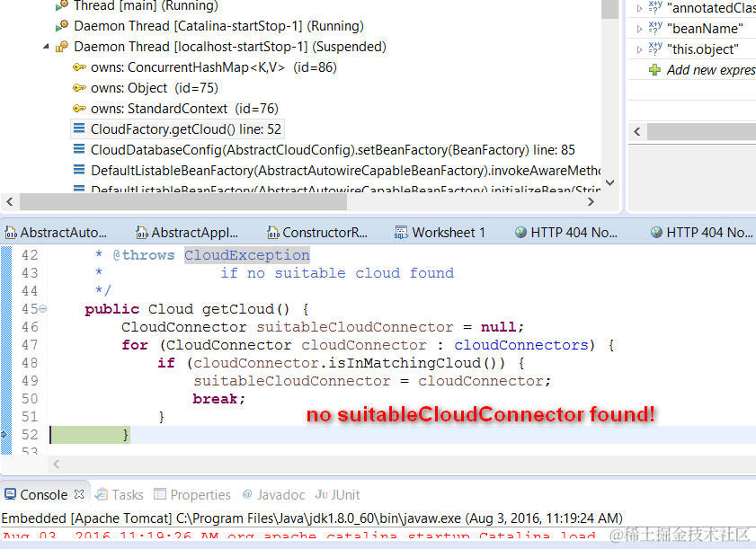Expand the "this.object" expression

tap(639, 49)
